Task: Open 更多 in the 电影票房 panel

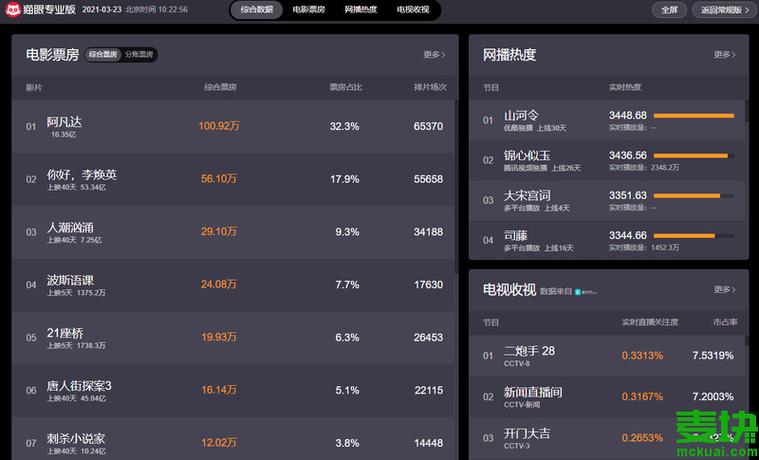Action: click(434, 54)
